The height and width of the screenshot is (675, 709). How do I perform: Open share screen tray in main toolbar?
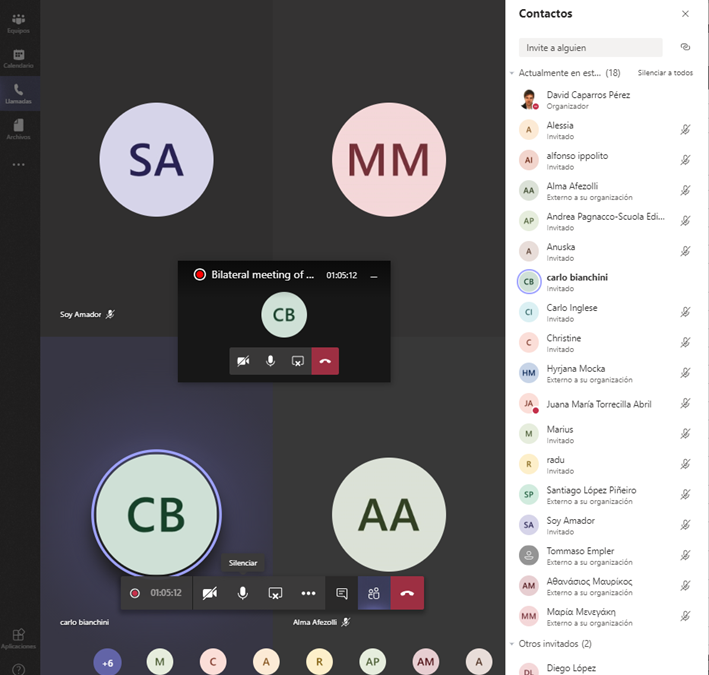tap(275, 593)
